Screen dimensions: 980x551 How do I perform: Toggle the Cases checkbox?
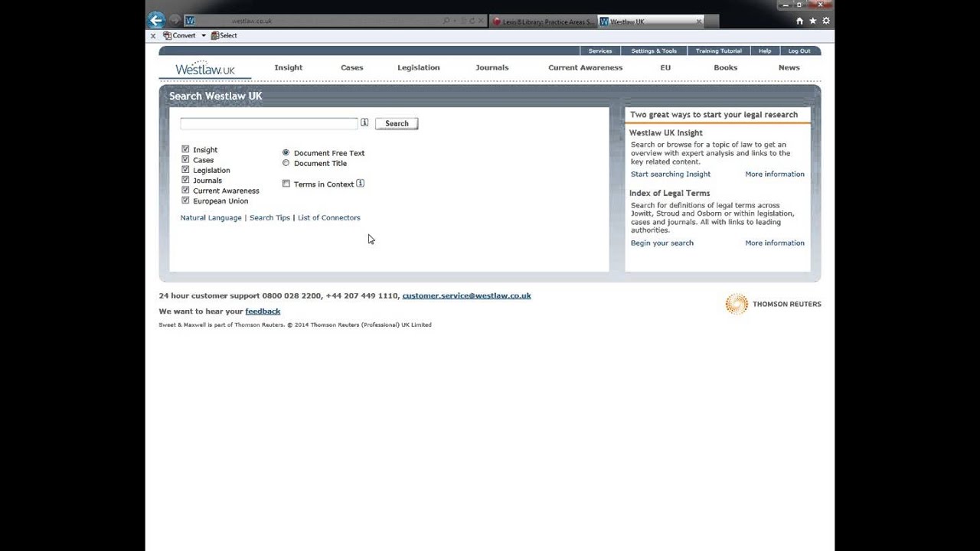pyautogui.click(x=185, y=159)
